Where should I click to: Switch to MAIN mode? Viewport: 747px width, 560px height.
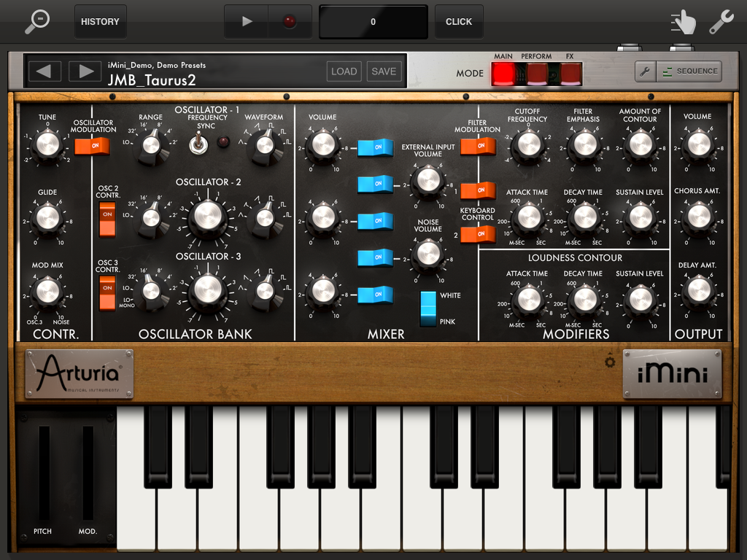tap(503, 74)
